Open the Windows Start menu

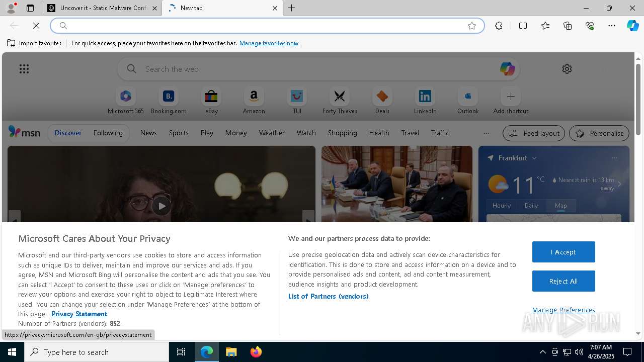point(12,352)
